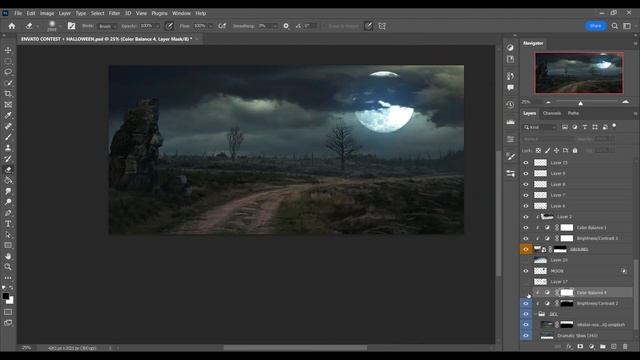Image resolution: width=640 pixels, height=360 pixels.
Task: Hide Layer 9 visibility eye
Action: point(526,173)
